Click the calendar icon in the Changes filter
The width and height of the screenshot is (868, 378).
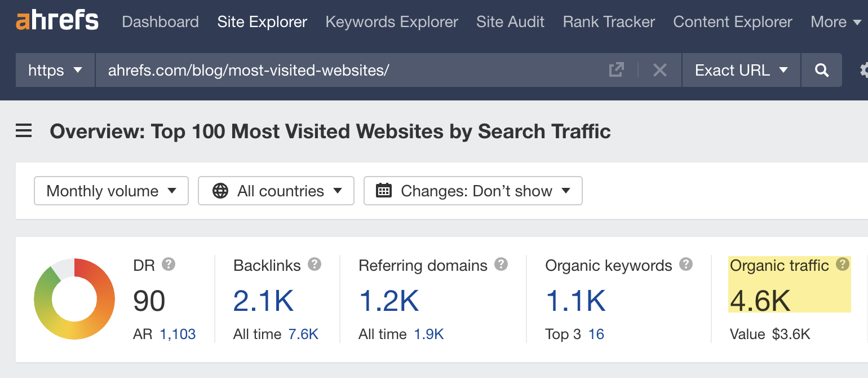tap(384, 191)
